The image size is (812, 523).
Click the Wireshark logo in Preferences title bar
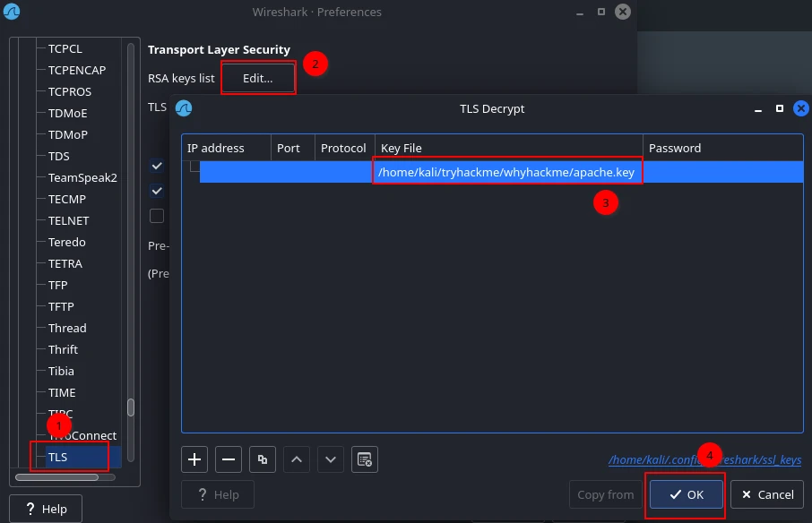pos(12,12)
